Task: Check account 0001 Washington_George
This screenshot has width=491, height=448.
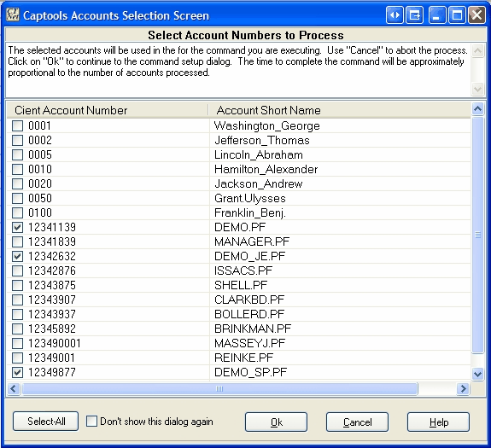Action: (18, 125)
